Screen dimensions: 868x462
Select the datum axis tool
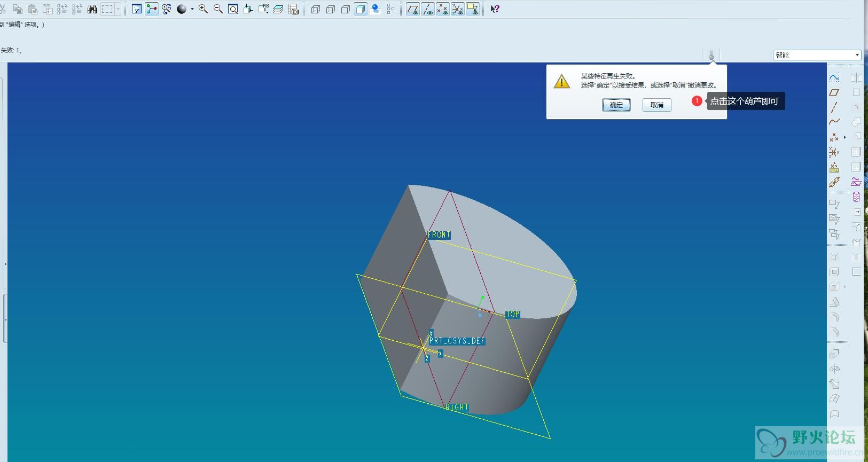[x=834, y=107]
